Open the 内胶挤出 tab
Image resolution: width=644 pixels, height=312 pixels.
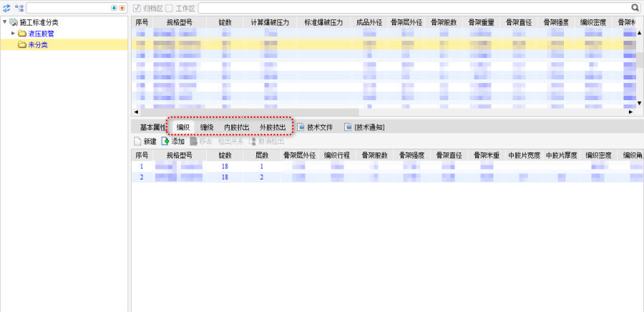pyautogui.click(x=237, y=127)
